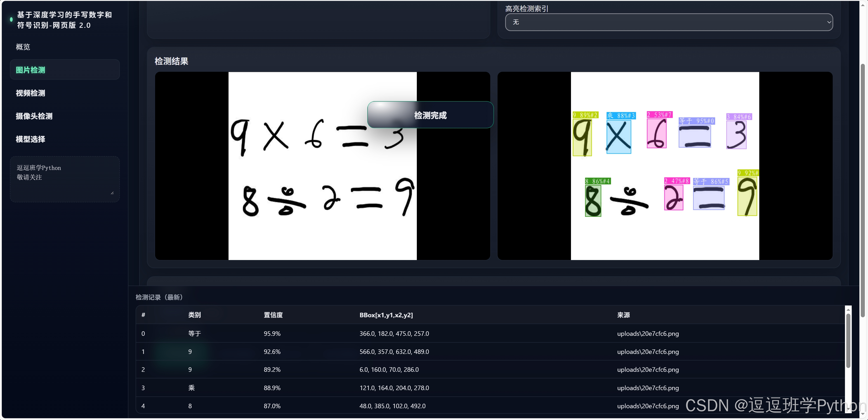Select the 图片检测 sidebar item

pyautogui.click(x=65, y=70)
